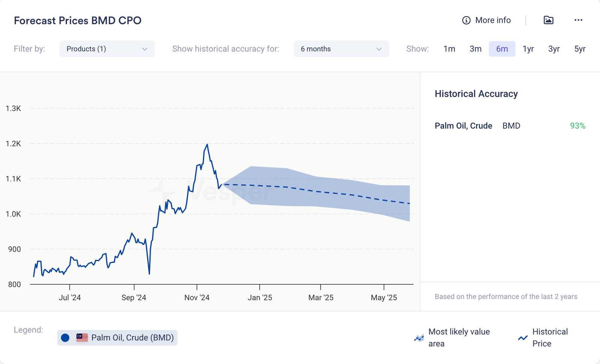
Task: Click the More info link text
Action: click(493, 20)
